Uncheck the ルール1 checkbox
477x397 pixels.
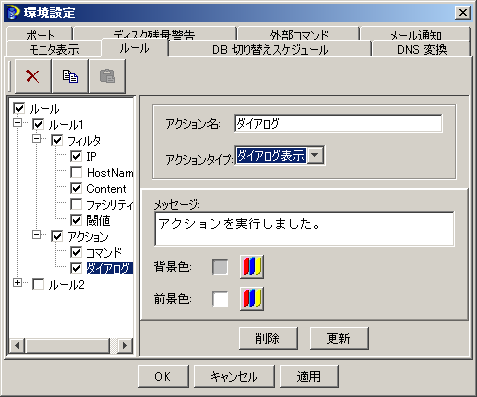click(x=38, y=124)
